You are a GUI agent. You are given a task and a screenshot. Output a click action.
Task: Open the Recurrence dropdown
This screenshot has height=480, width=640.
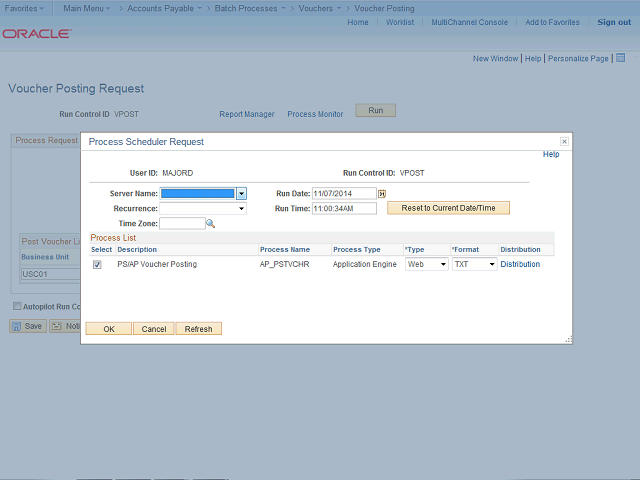pos(203,209)
